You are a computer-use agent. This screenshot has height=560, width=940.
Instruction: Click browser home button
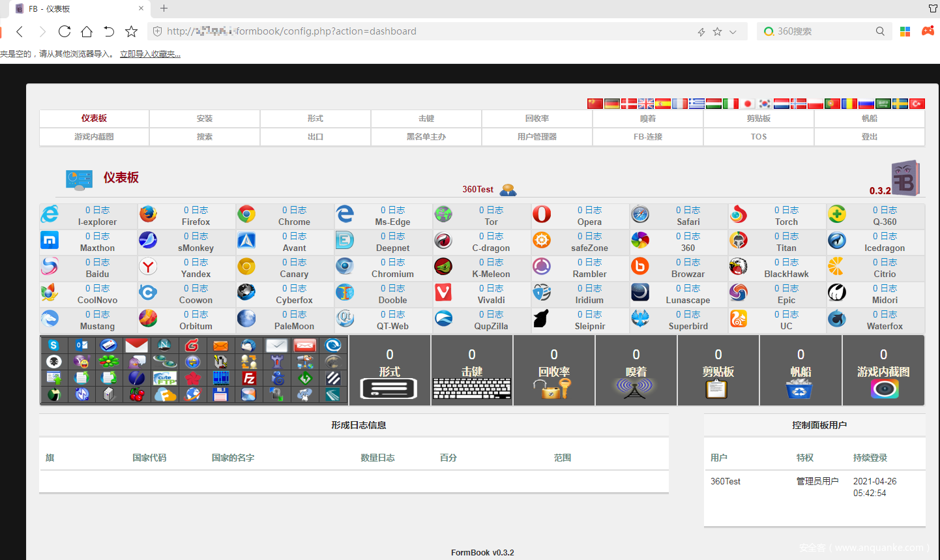click(x=87, y=31)
